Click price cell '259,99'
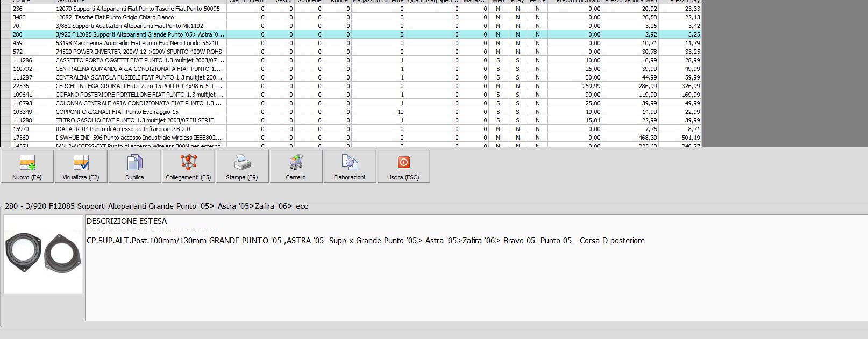Image resolution: width=868 pixels, height=339 pixels. pyautogui.click(x=575, y=86)
